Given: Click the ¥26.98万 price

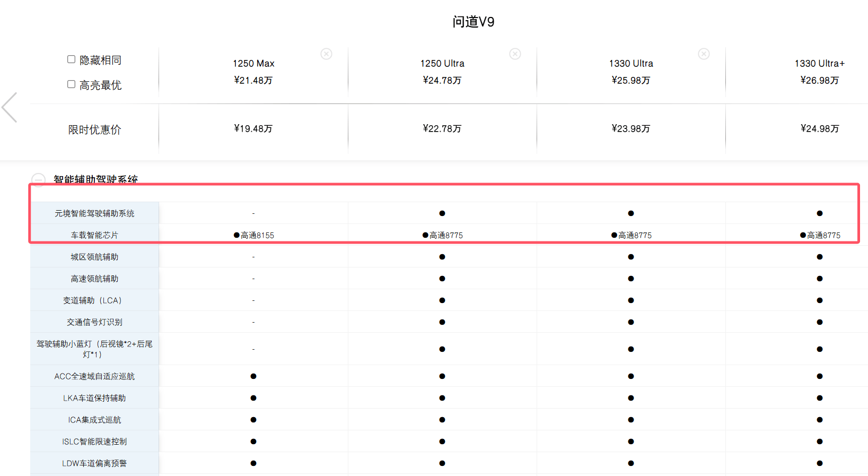Looking at the screenshot, I should pos(820,80).
